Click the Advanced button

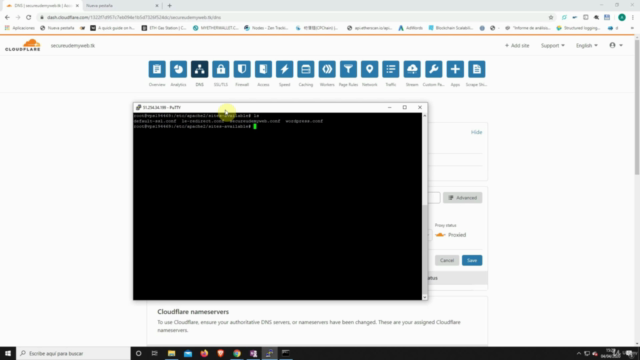[x=462, y=198]
